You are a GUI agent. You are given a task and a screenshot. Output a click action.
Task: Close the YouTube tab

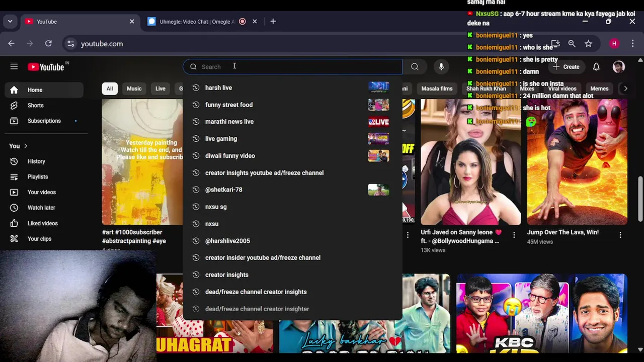(132, 22)
